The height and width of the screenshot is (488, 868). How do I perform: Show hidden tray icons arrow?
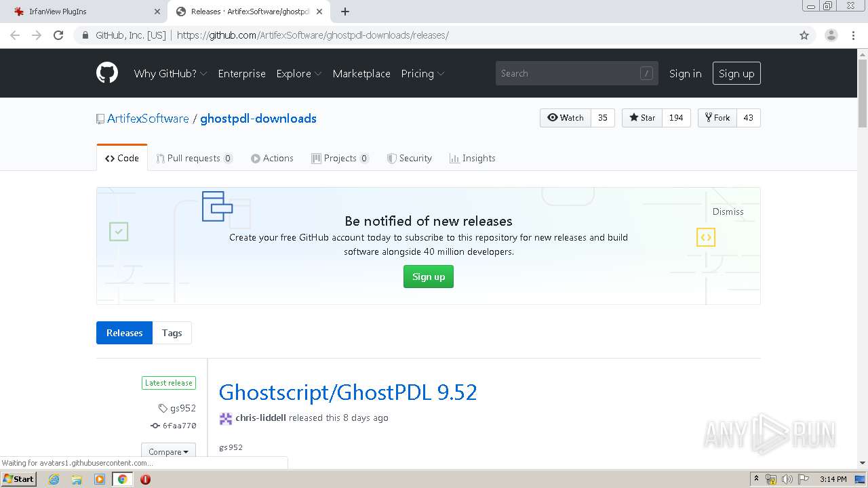pos(756,479)
